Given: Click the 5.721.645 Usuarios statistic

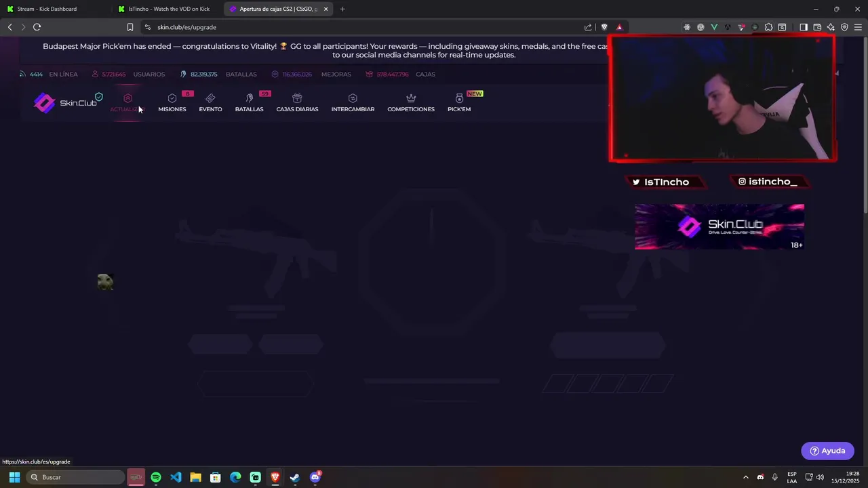Looking at the screenshot, I should pos(128,74).
